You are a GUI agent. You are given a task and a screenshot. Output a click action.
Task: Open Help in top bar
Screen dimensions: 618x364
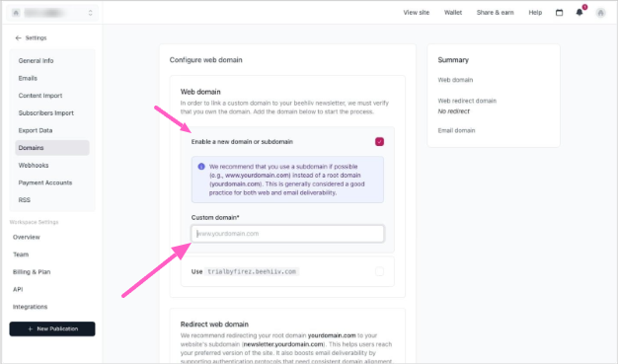(x=535, y=13)
